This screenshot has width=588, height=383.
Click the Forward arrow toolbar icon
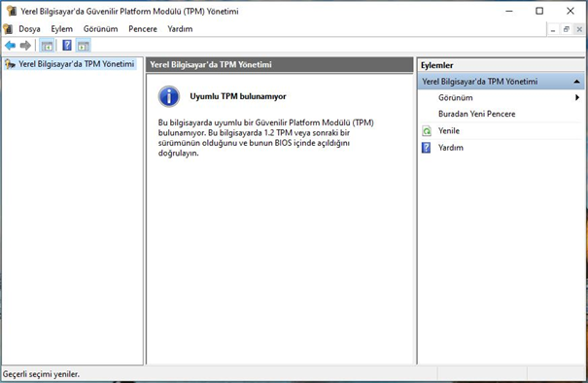(x=25, y=46)
